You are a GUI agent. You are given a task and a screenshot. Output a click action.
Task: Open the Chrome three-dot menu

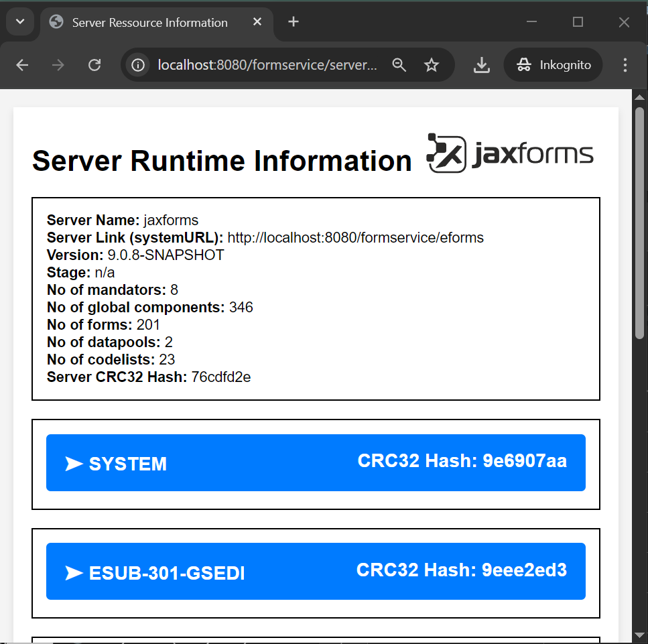[625, 65]
